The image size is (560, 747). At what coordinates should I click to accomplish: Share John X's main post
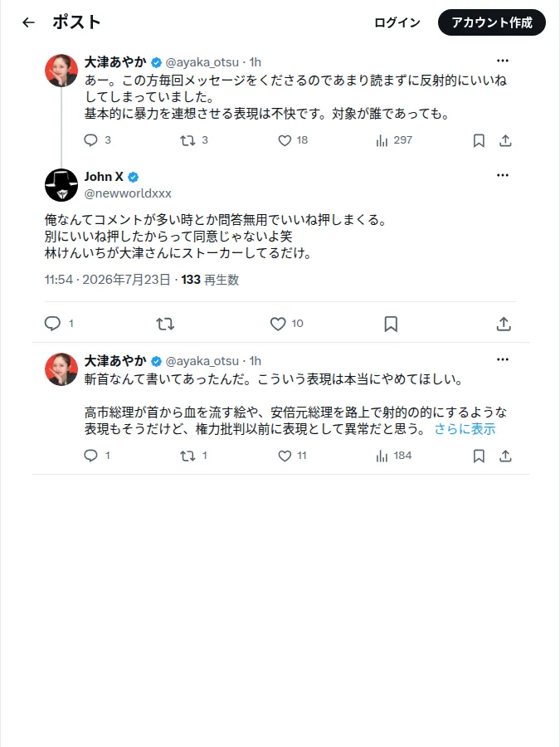504,324
